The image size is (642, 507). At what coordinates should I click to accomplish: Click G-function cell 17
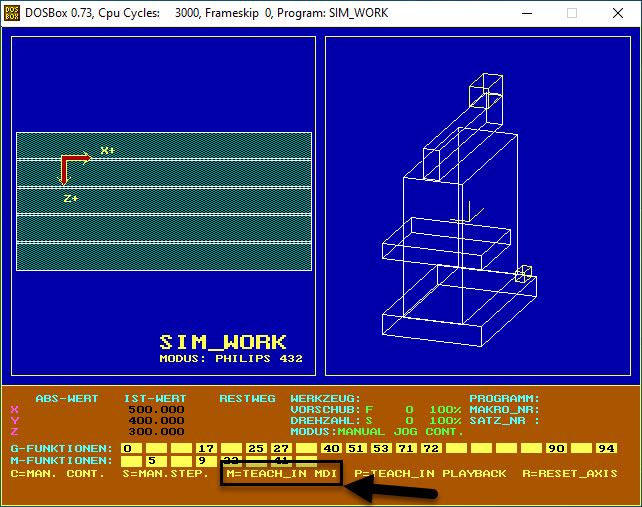206,448
